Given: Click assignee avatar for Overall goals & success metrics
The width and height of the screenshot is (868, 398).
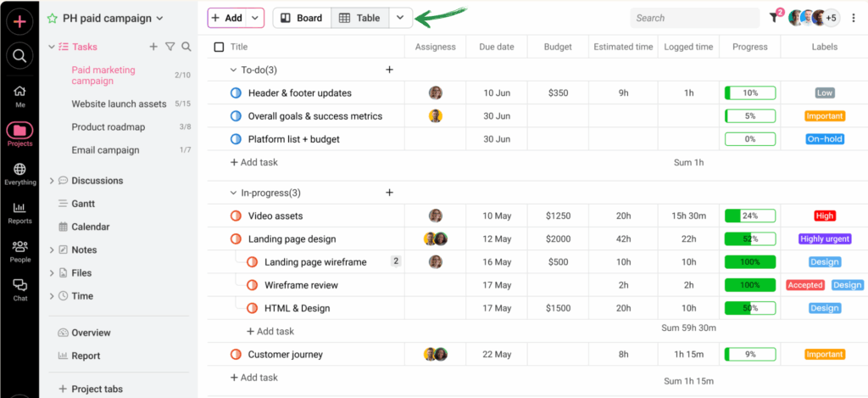Looking at the screenshot, I should click(436, 116).
